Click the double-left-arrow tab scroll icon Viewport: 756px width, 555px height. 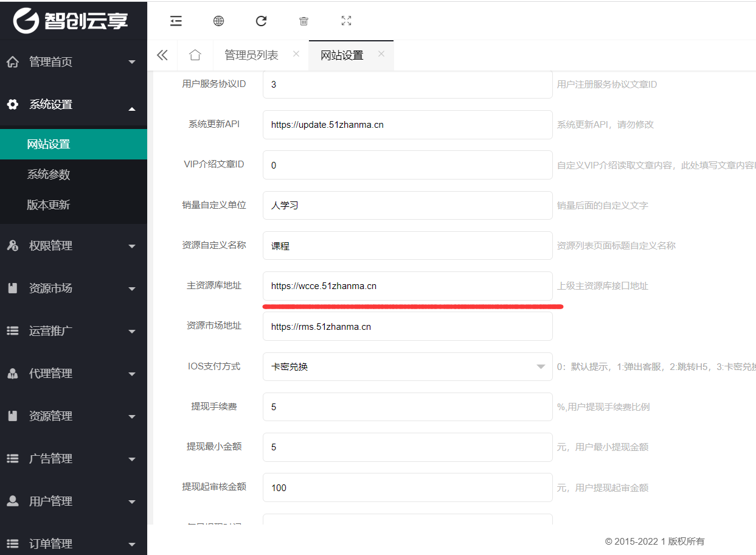(162, 55)
